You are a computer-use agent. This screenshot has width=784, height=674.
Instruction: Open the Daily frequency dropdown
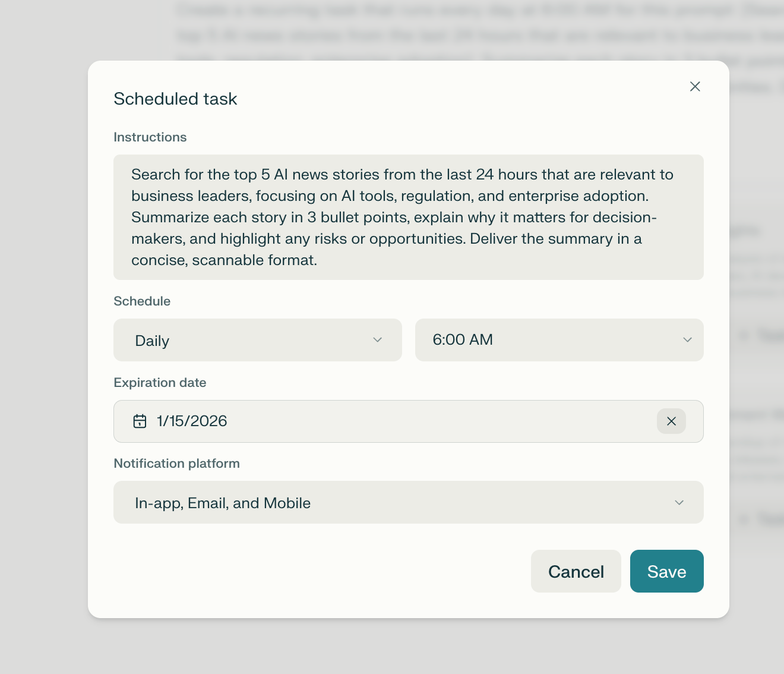pyautogui.click(x=257, y=340)
